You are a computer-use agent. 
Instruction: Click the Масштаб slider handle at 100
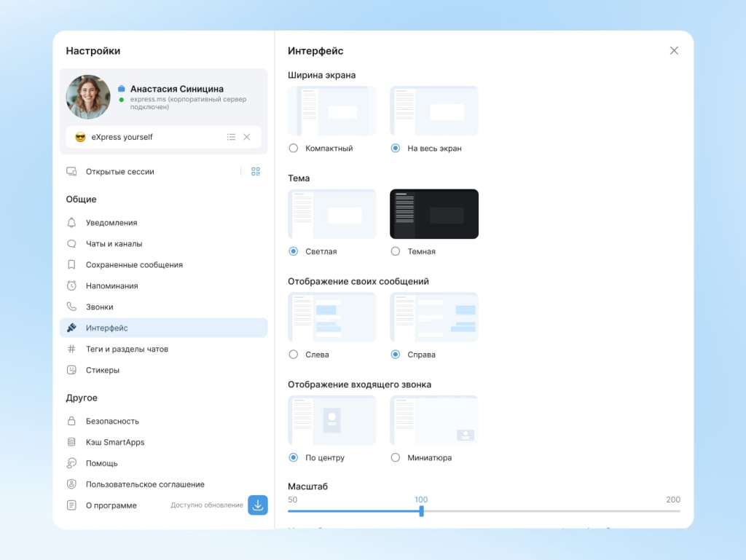(421, 511)
